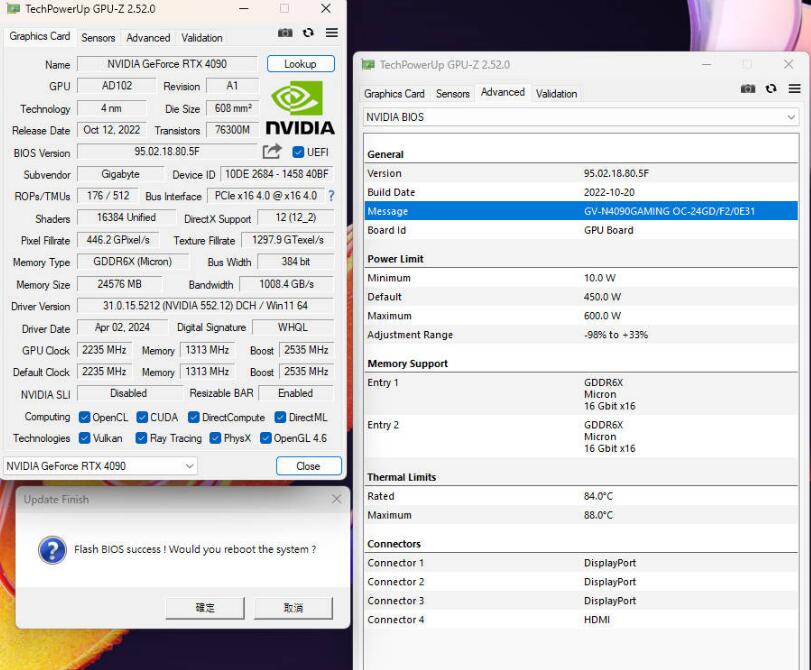811x670 pixels.
Task: Click the refresh icon in the Advanced tab window
Action: click(x=771, y=89)
